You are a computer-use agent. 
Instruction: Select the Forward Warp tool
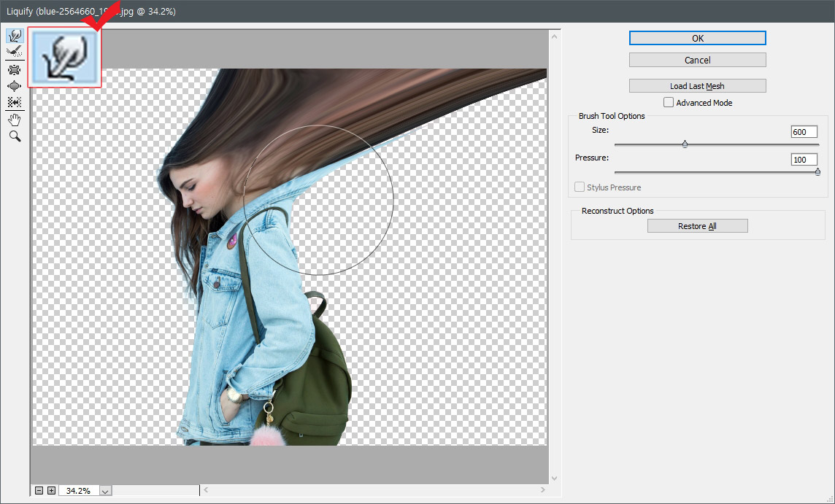click(14, 36)
